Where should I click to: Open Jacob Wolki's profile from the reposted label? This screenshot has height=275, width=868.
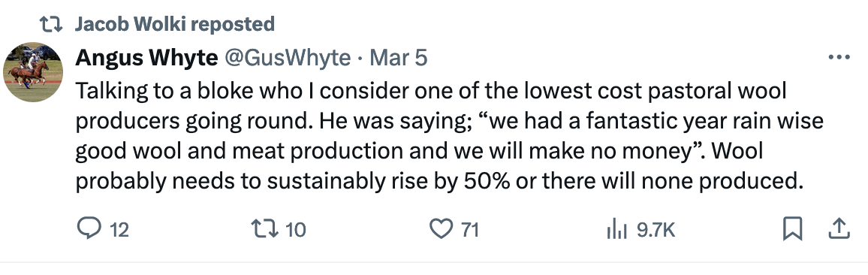133,24
